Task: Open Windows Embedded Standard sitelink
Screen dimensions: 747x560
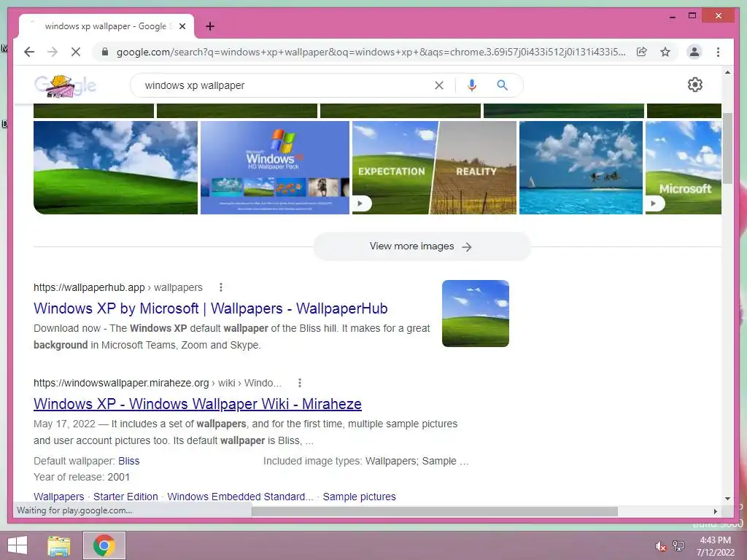Action: click(240, 497)
